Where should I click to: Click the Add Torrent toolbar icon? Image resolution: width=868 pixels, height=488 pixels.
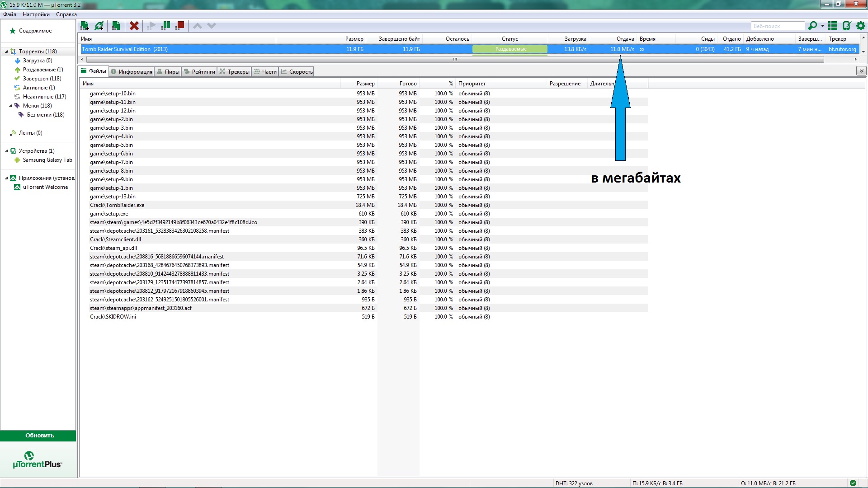coord(85,26)
